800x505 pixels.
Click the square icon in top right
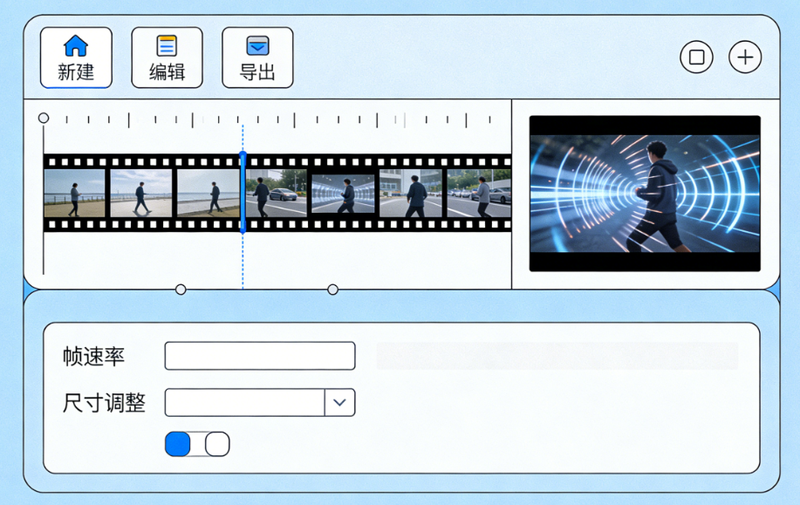click(x=696, y=57)
